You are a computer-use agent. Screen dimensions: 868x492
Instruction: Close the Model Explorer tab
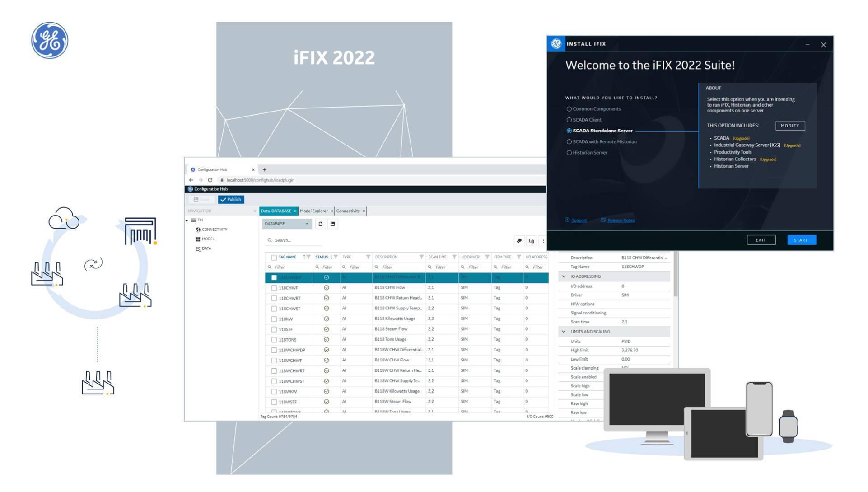tap(331, 211)
